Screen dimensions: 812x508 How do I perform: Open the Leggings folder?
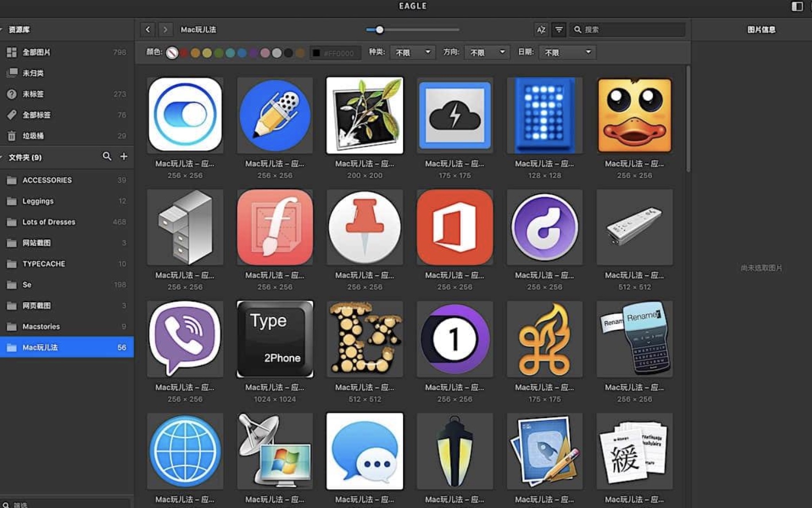(67, 201)
